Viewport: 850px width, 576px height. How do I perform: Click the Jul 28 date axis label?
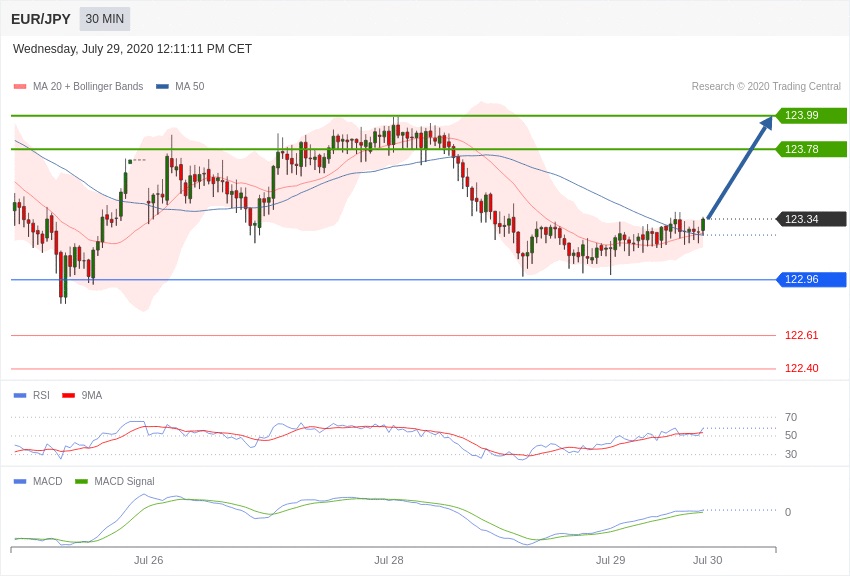tap(389, 560)
